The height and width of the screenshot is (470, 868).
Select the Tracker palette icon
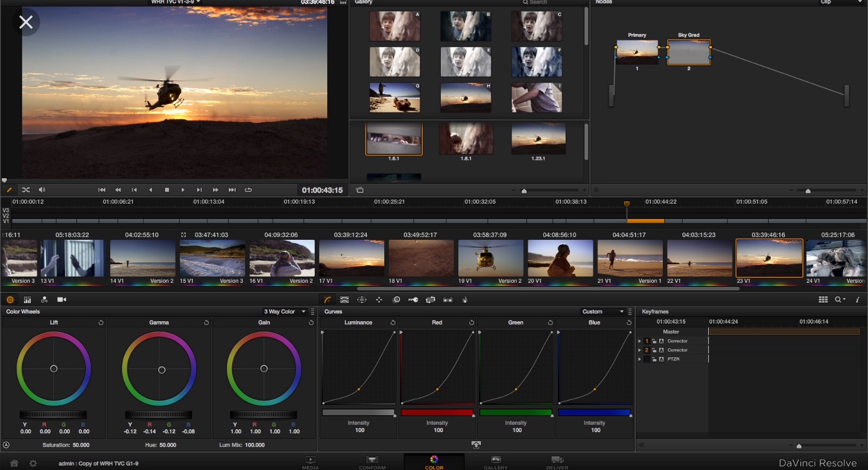click(379, 299)
